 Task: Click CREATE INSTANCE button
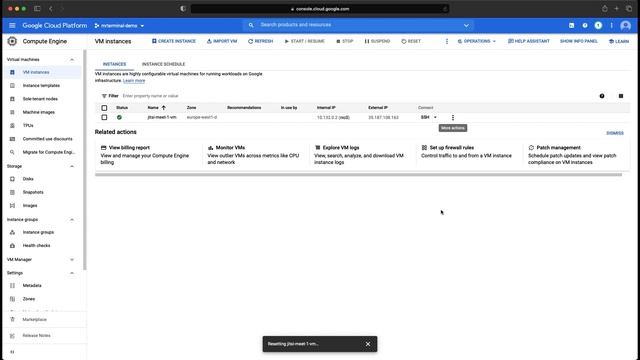point(174,41)
